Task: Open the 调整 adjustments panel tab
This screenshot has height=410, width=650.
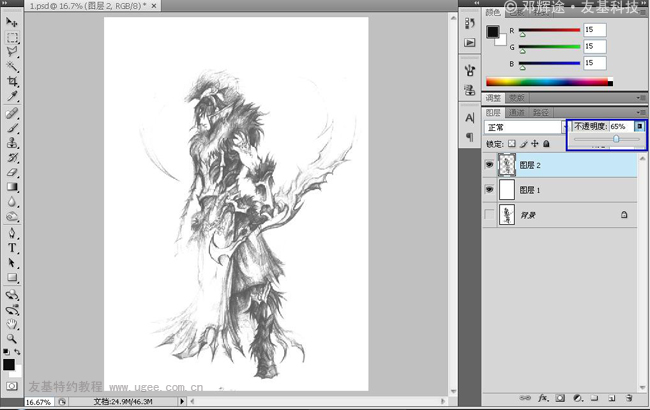Action: (x=493, y=98)
